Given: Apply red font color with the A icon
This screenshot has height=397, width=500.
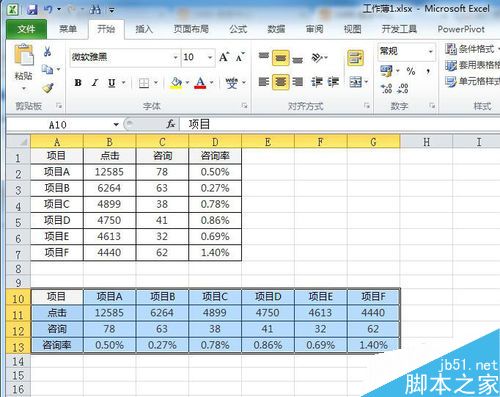Looking at the screenshot, I should coord(200,83).
